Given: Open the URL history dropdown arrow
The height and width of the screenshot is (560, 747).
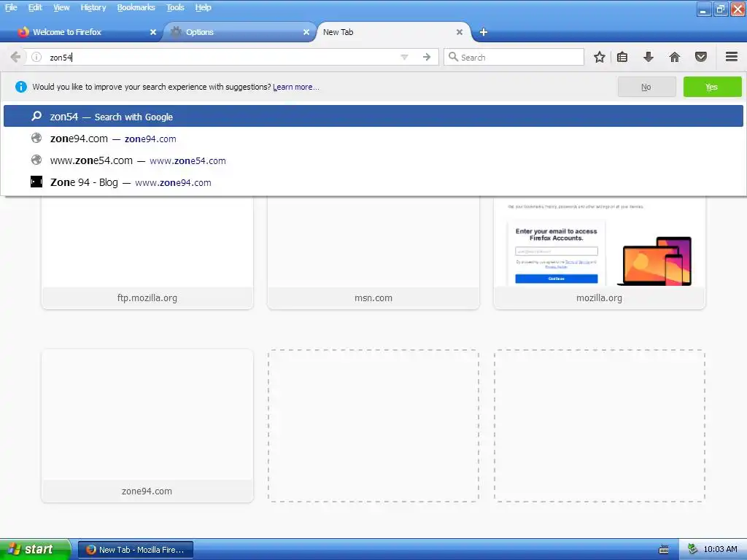Looking at the screenshot, I should point(404,57).
